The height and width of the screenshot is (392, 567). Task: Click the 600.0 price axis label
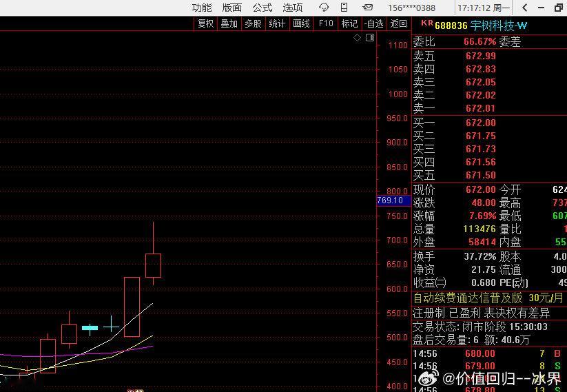(397, 289)
